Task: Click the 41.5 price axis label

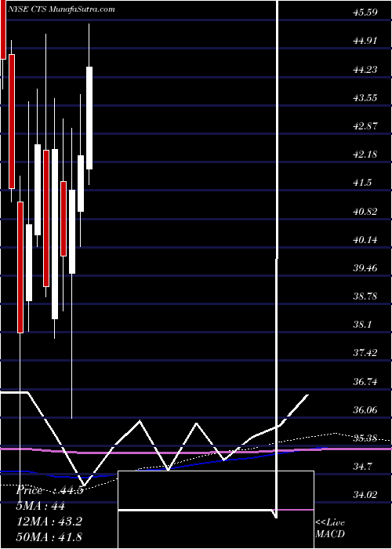Action: click(x=362, y=183)
